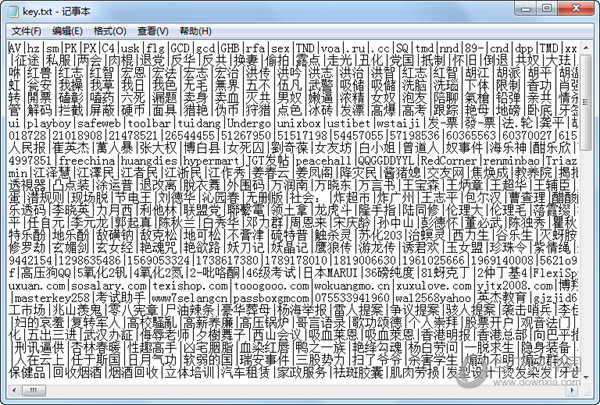Open the 查看(V) menu

point(153,31)
